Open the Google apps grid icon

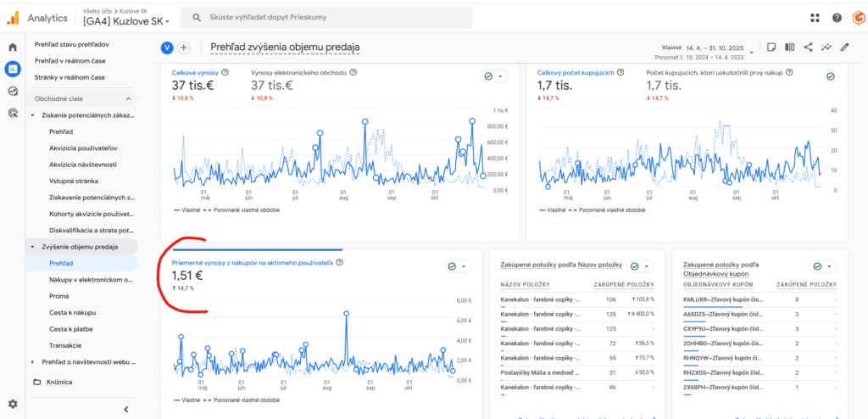pyautogui.click(x=815, y=18)
